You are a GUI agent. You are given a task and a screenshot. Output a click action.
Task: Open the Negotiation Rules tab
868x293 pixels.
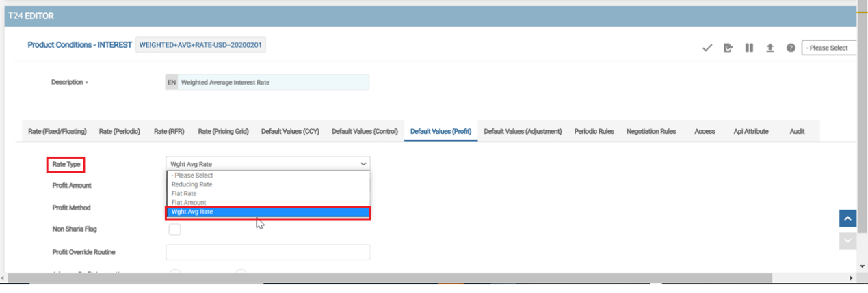pos(650,131)
